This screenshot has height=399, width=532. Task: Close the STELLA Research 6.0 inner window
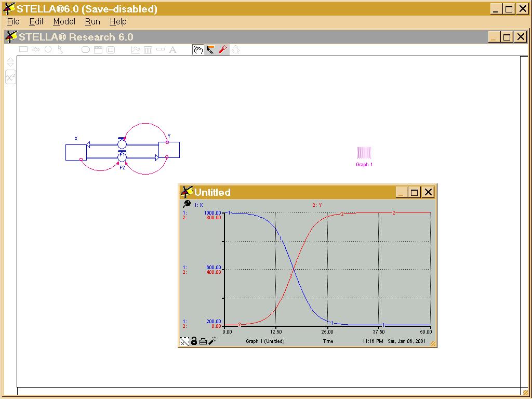pos(521,37)
